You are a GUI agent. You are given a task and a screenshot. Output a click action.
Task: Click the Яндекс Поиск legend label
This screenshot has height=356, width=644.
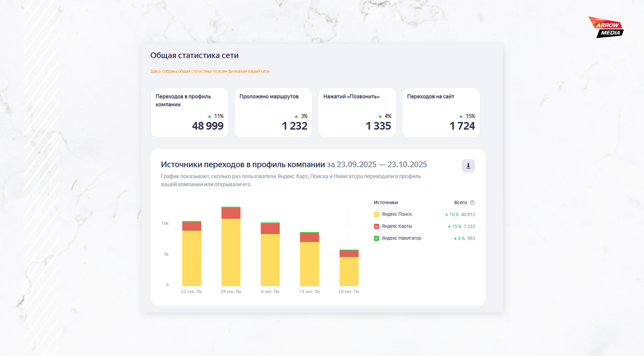click(x=397, y=214)
